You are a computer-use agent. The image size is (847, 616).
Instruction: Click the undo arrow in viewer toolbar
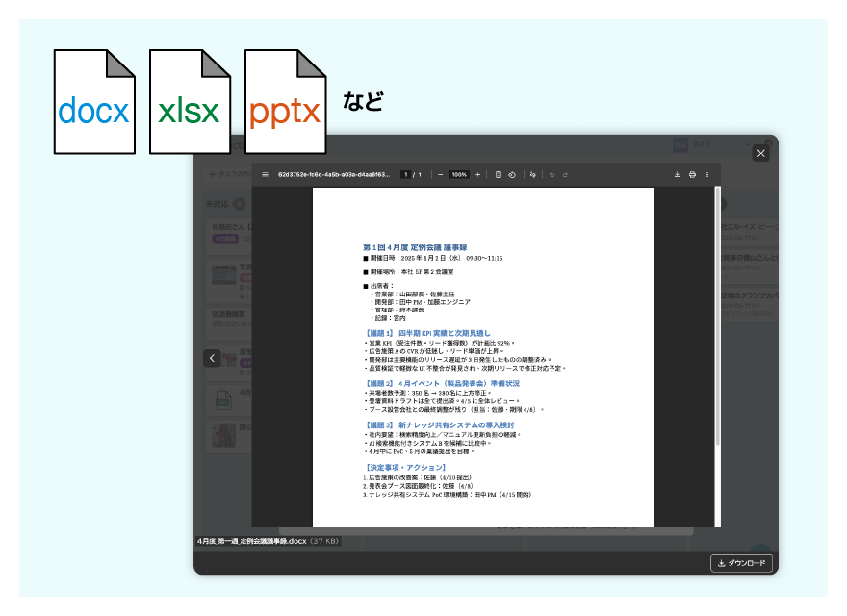[552, 175]
